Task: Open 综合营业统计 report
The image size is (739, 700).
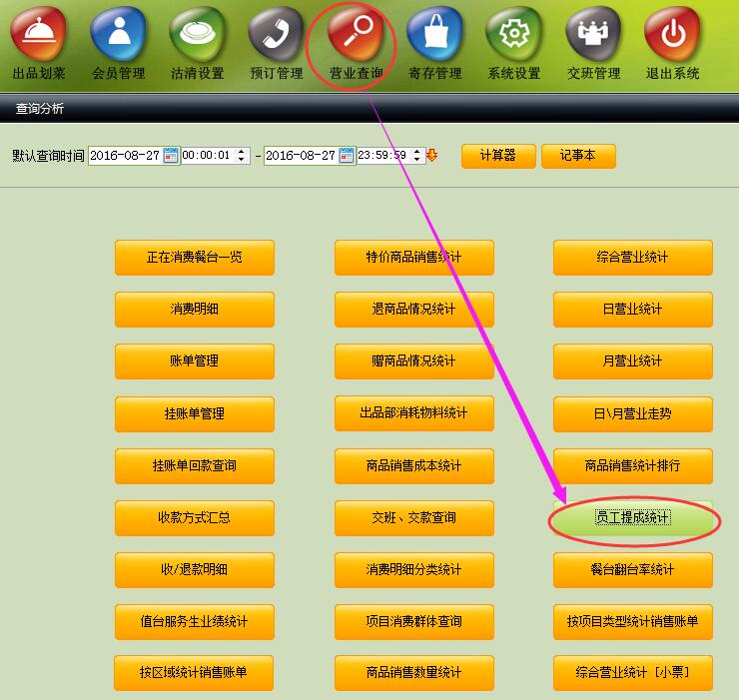Action: pos(632,258)
